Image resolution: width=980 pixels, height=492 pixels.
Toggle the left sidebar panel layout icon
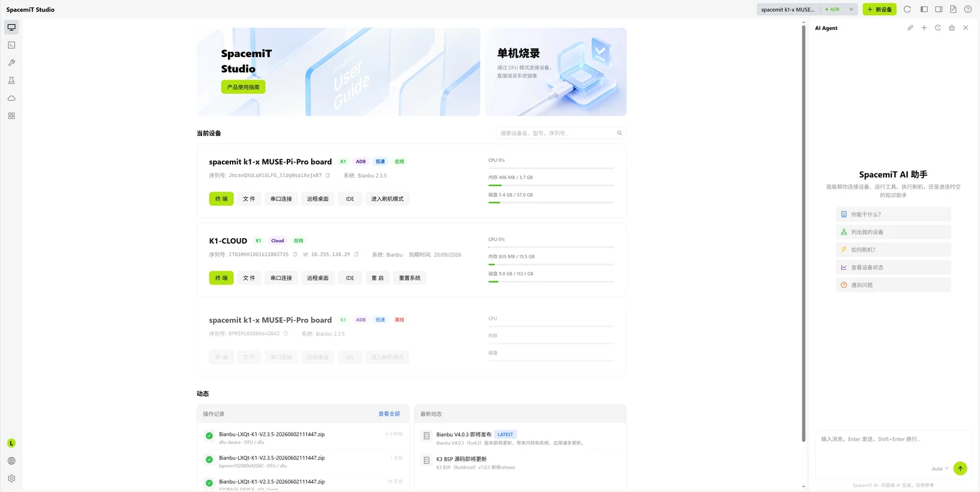coord(924,9)
